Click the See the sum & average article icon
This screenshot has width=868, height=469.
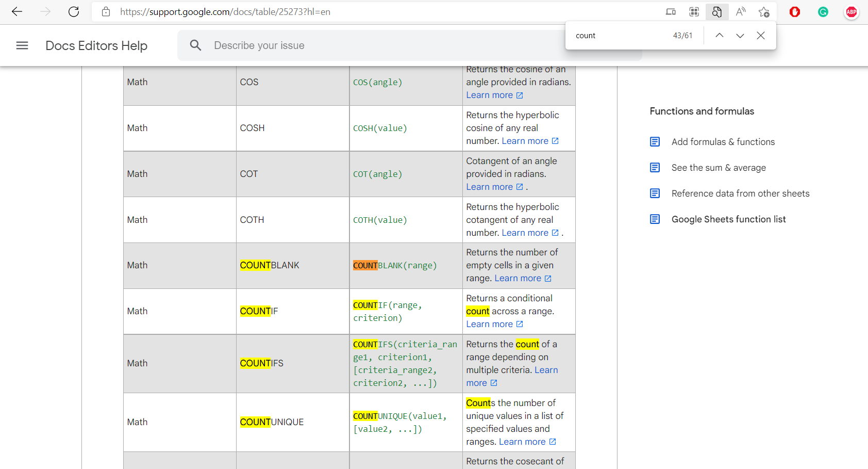pyautogui.click(x=655, y=168)
